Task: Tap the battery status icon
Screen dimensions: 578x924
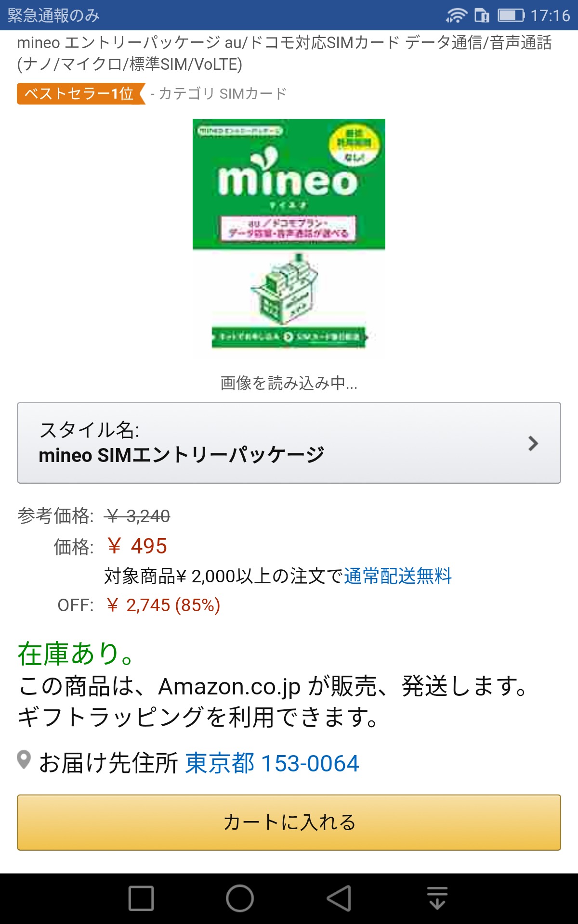Action: click(x=511, y=15)
